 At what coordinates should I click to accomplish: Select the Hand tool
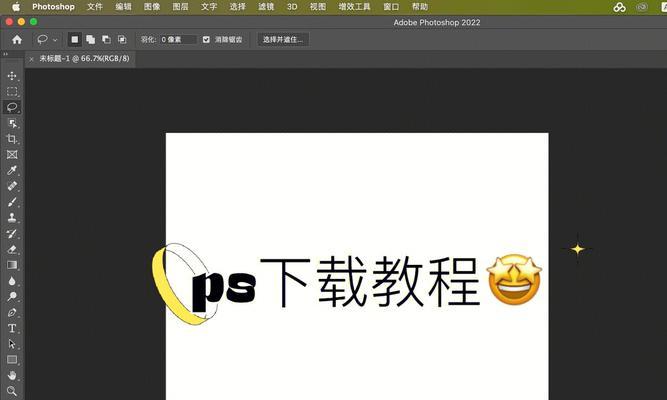pos(12,375)
